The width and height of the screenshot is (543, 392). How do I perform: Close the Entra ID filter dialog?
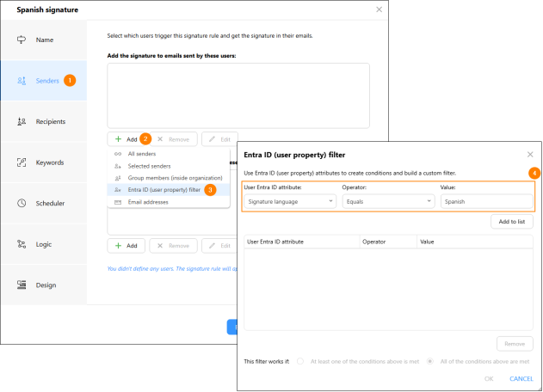(530, 155)
